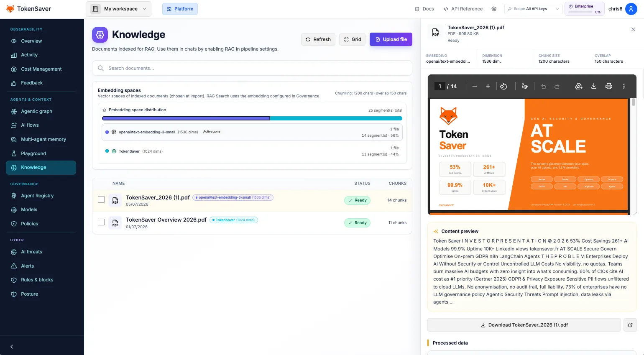Screen dimensions: 644x355
Task: Click the save-to-drive icon in PDF toolbar
Action: (x=579, y=86)
